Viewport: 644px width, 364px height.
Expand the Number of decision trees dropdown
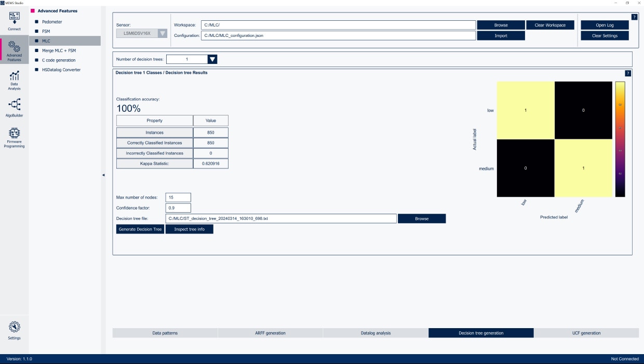tap(212, 59)
